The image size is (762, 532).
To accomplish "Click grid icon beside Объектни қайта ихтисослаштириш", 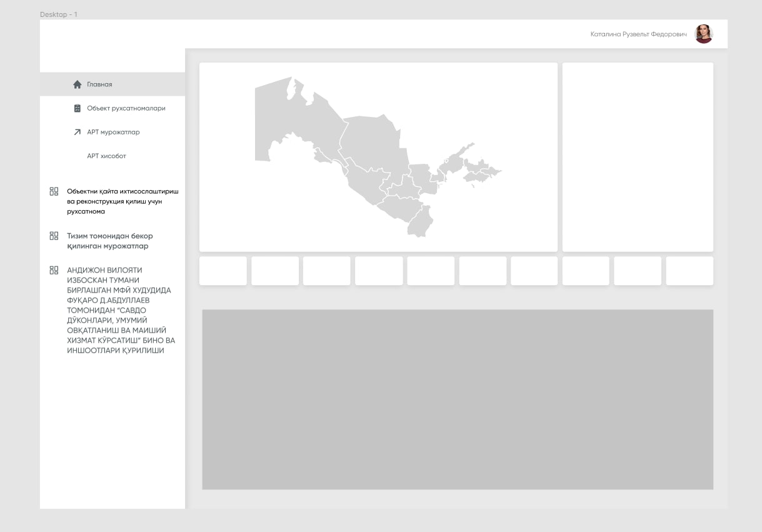I will point(54,191).
